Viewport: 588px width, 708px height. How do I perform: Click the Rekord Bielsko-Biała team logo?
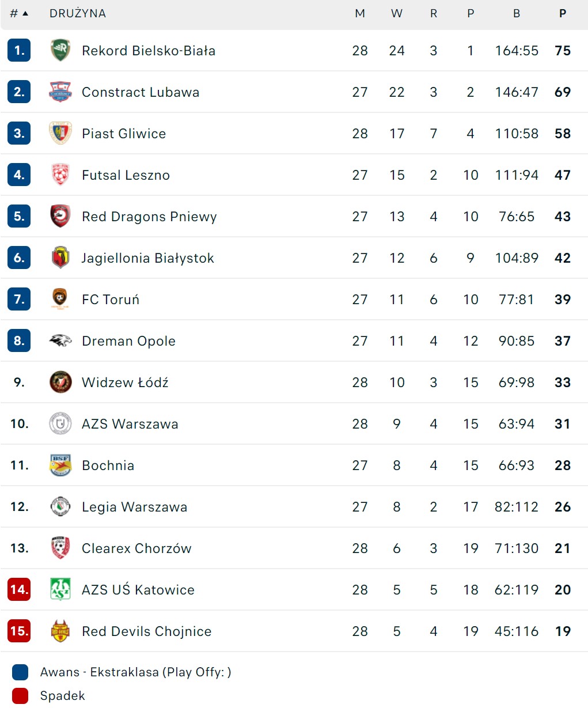(60, 51)
